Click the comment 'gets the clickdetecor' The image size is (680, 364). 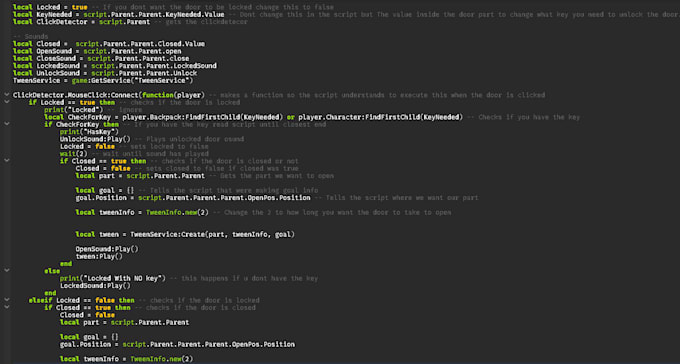click(x=201, y=22)
